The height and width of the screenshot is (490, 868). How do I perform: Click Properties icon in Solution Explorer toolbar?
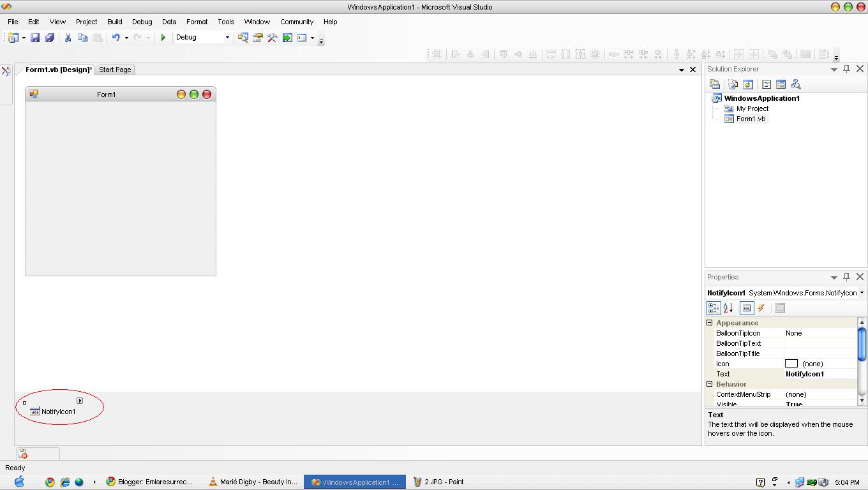coord(715,84)
